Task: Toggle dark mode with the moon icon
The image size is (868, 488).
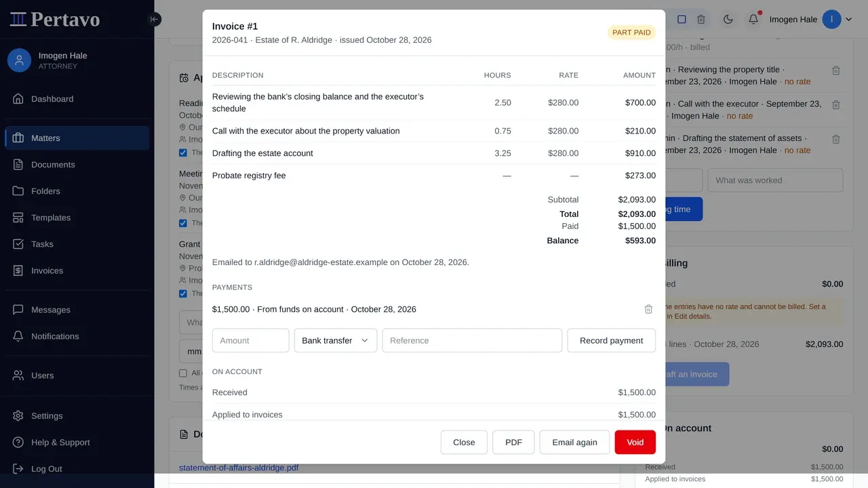Action: pos(728,20)
